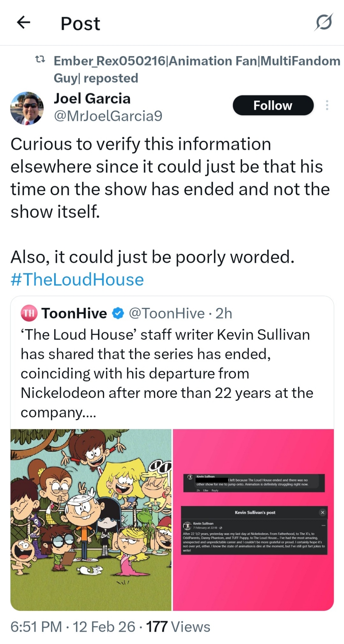The width and height of the screenshot is (344, 644).
Task: Tap the @ToonHive handle in quote
Action: [167, 313]
